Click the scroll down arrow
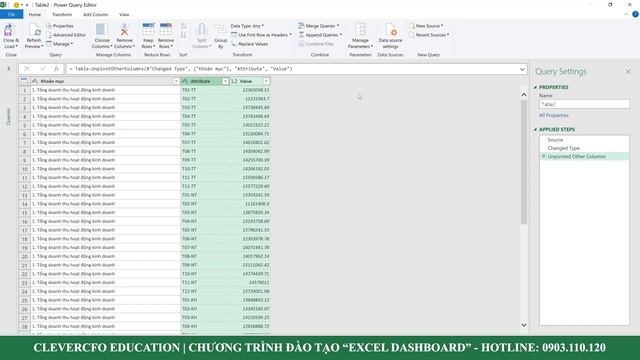The width and height of the screenshot is (640, 360). click(x=524, y=325)
